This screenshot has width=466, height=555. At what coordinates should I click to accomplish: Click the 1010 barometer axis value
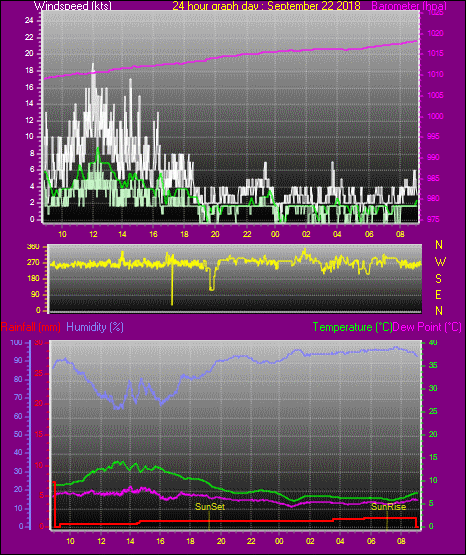[435, 74]
